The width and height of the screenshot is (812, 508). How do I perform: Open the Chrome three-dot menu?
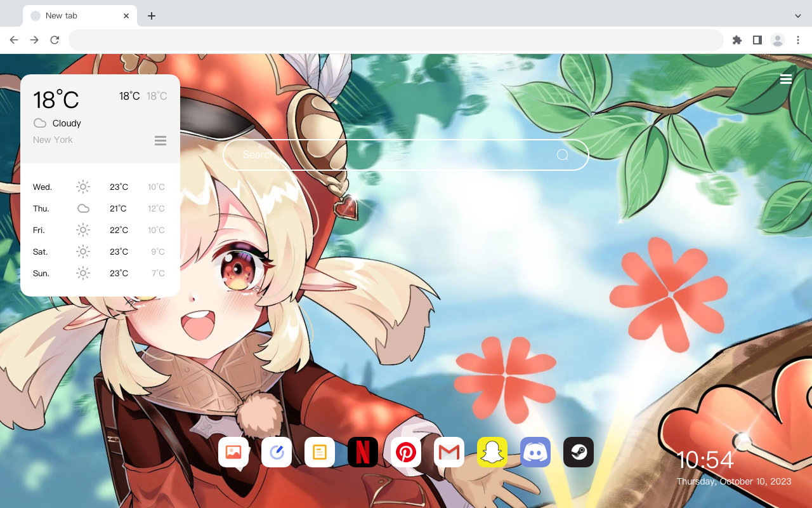pyautogui.click(x=798, y=40)
